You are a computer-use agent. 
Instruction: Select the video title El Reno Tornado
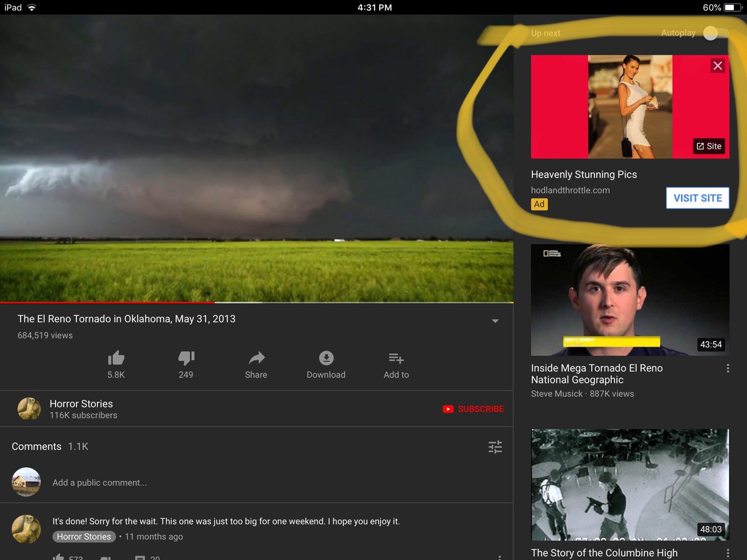point(126,319)
